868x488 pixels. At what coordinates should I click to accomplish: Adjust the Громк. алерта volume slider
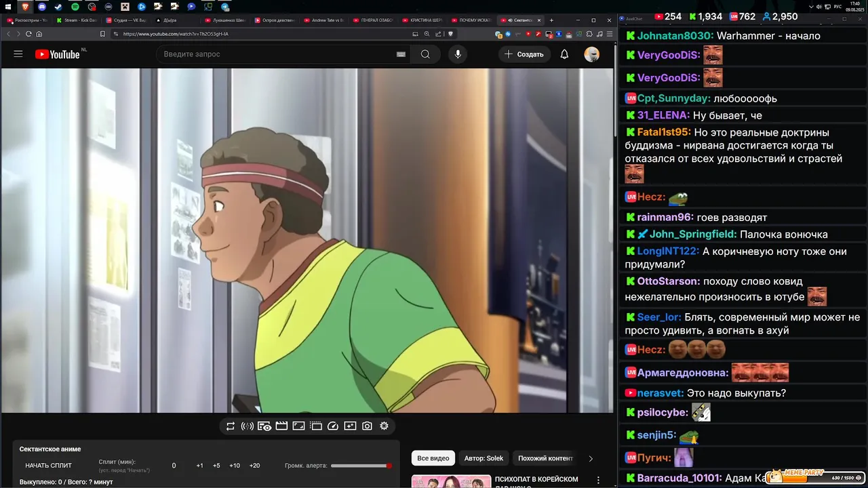[x=361, y=466]
